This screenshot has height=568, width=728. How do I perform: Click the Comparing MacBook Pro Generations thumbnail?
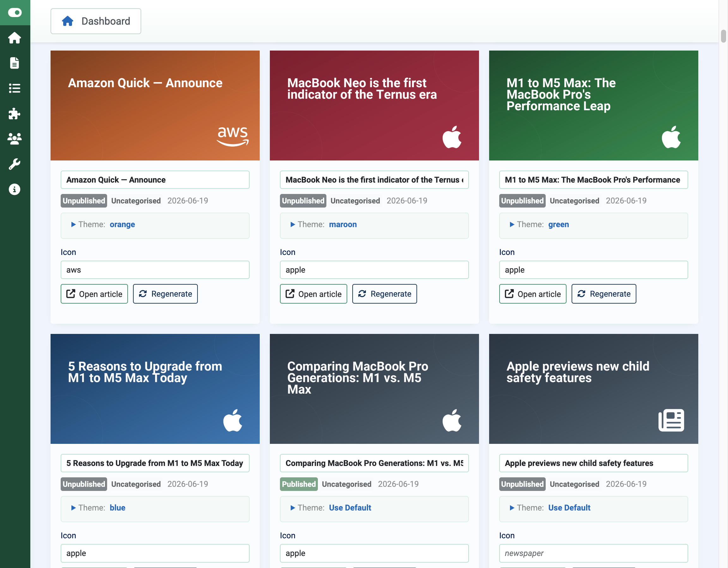pos(374,389)
